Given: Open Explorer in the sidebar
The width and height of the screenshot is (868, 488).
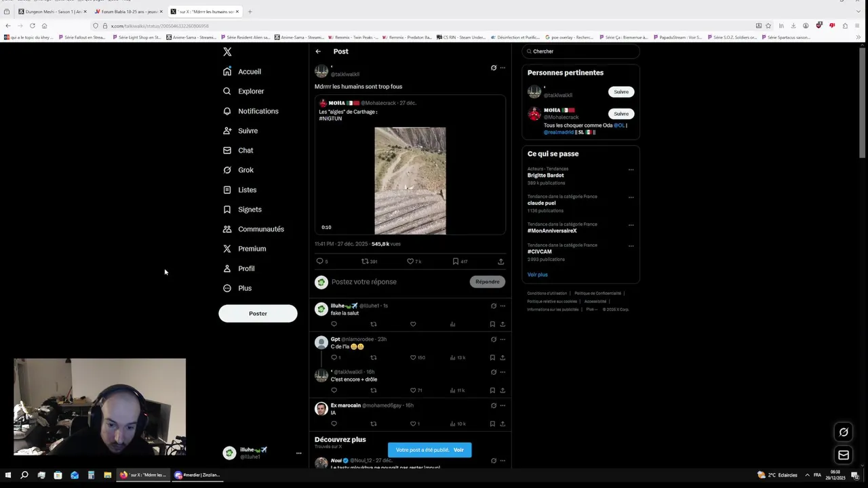Looking at the screenshot, I should [x=243, y=91].
